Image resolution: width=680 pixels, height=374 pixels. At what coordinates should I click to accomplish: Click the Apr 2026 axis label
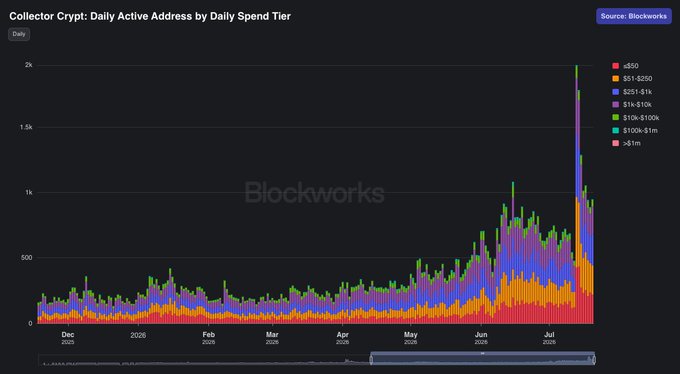point(343,338)
